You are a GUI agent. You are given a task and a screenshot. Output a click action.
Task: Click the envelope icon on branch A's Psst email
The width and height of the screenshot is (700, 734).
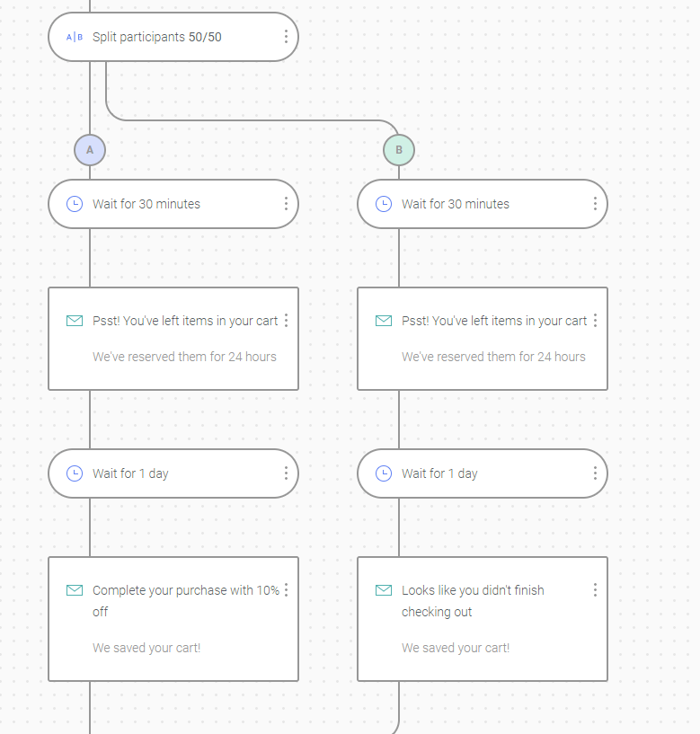click(x=75, y=321)
